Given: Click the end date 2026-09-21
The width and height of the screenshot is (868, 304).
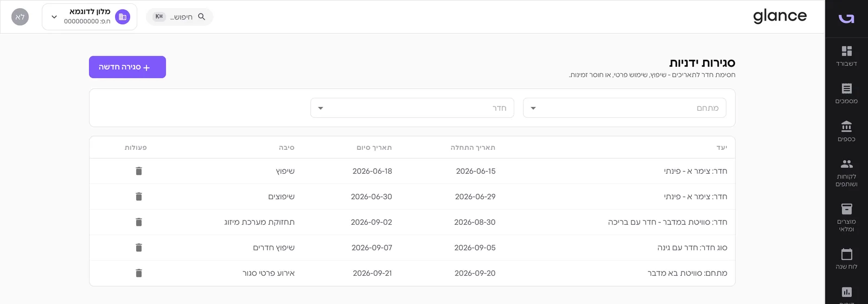Looking at the screenshot, I should pos(372,273).
